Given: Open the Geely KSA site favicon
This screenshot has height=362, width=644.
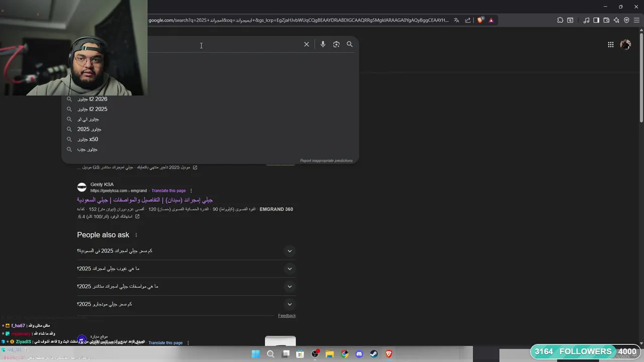Looking at the screenshot, I should (82, 188).
